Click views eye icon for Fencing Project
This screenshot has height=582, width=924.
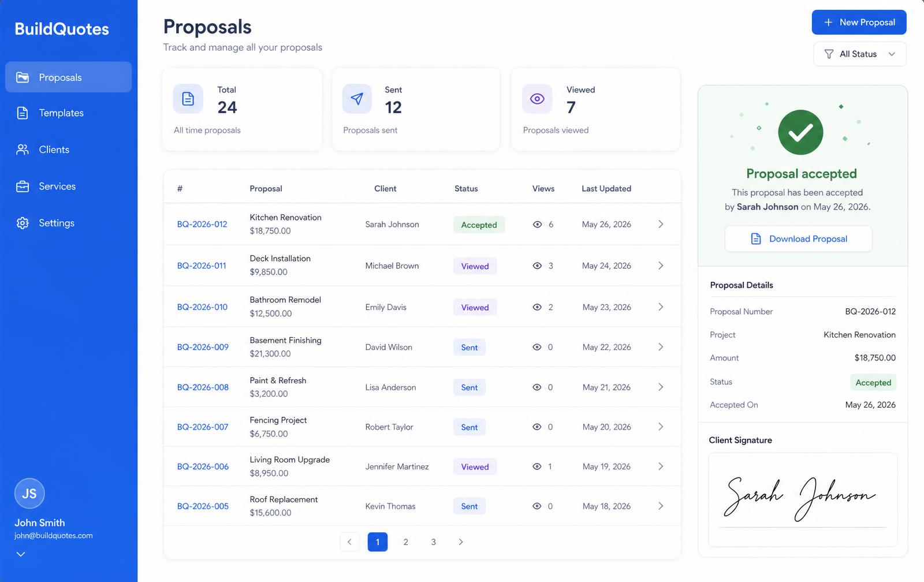537,427
